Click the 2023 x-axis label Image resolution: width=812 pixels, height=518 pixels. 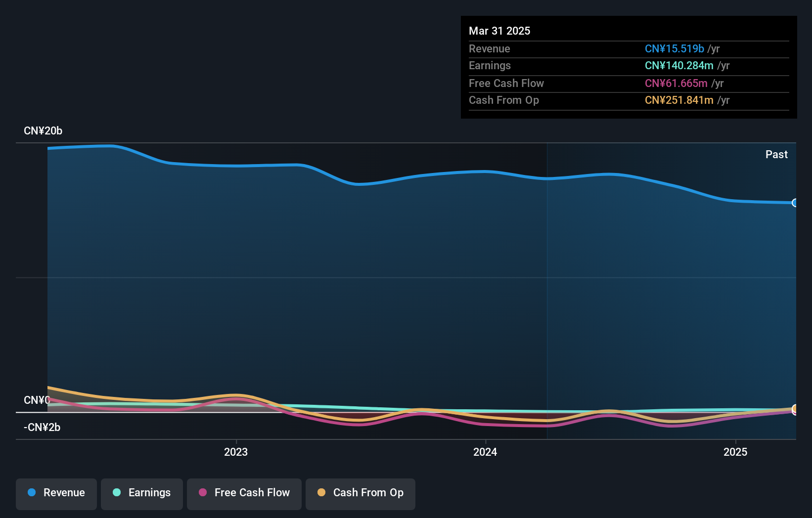tap(236, 452)
